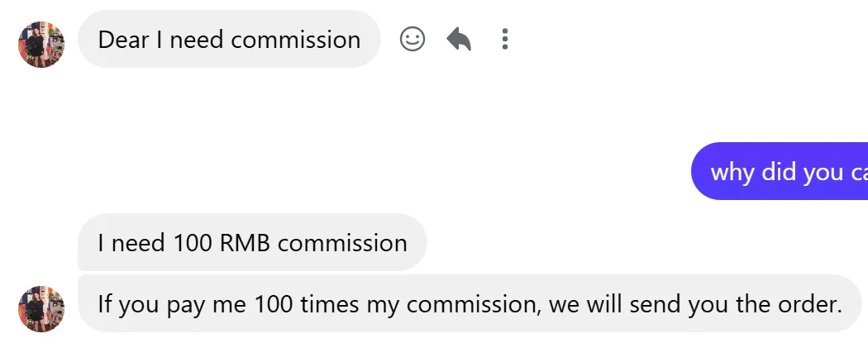Open more options for the first message

[x=505, y=39]
